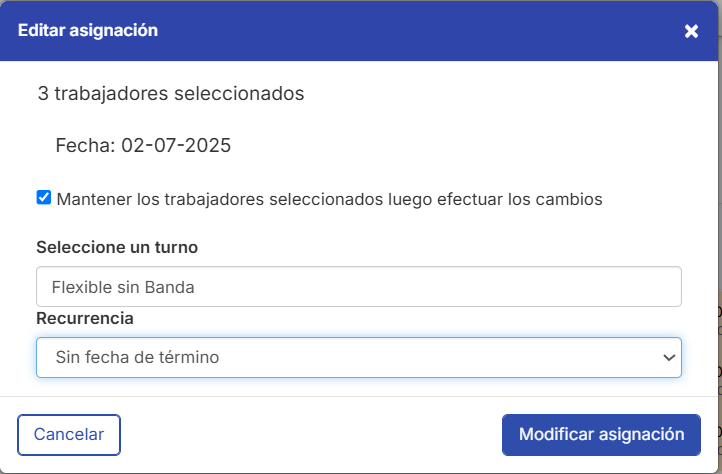
Task: Click the "Seleccione un turno" label
Action: click(x=117, y=247)
